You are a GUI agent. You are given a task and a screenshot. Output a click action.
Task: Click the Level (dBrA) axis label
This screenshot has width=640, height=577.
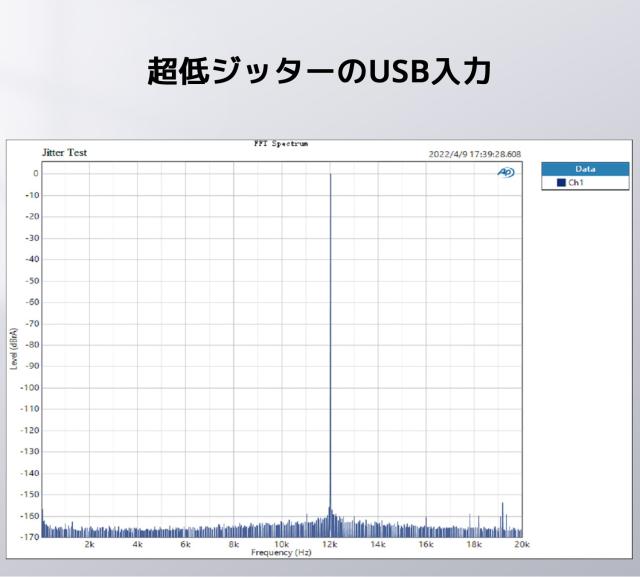tap(14, 349)
